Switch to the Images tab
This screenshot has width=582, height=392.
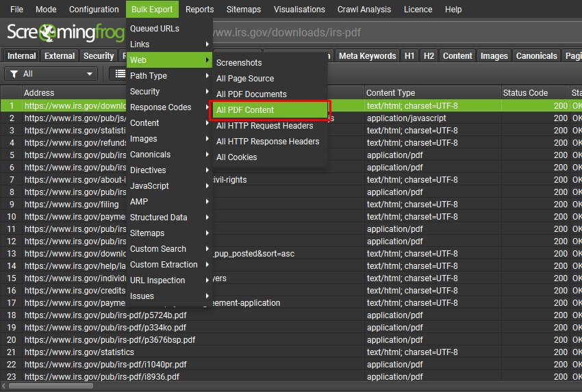pyautogui.click(x=494, y=56)
